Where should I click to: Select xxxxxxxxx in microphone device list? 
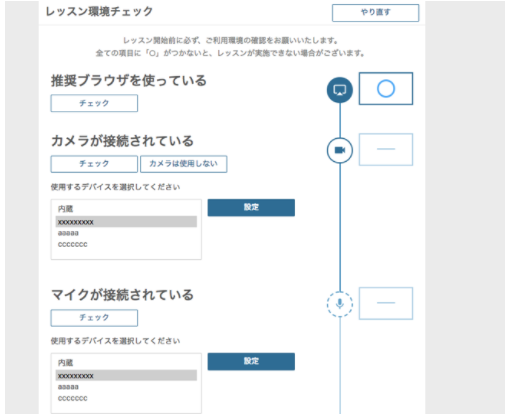coord(126,376)
